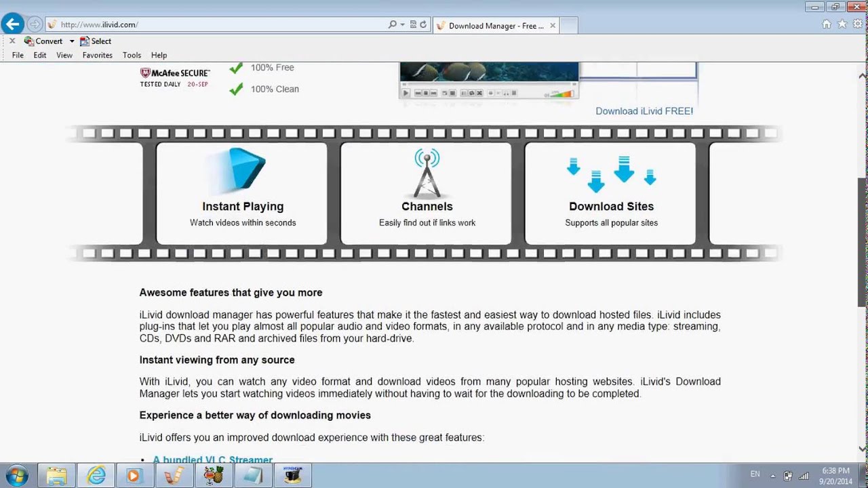
Task: Click the scrollbar up arrow
Action: pyautogui.click(x=863, y=75)
